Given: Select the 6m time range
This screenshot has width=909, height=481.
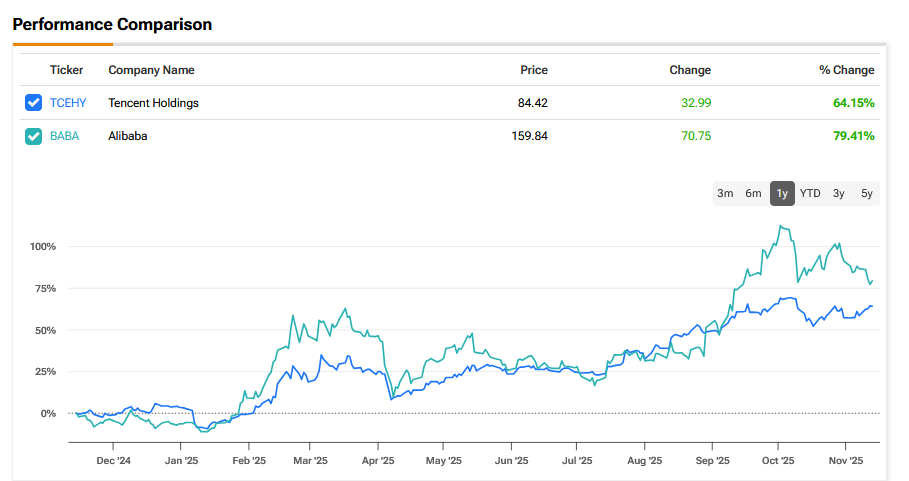Looking at the screenshot, I should point(753,193).
